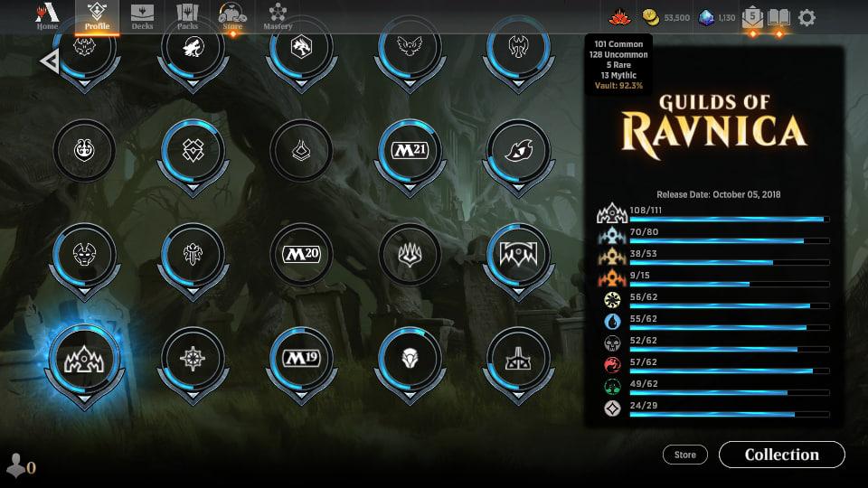Click the common rarity icon beside 108/111
The width and height of the screenshot is (868, 488).
(612, 213)
